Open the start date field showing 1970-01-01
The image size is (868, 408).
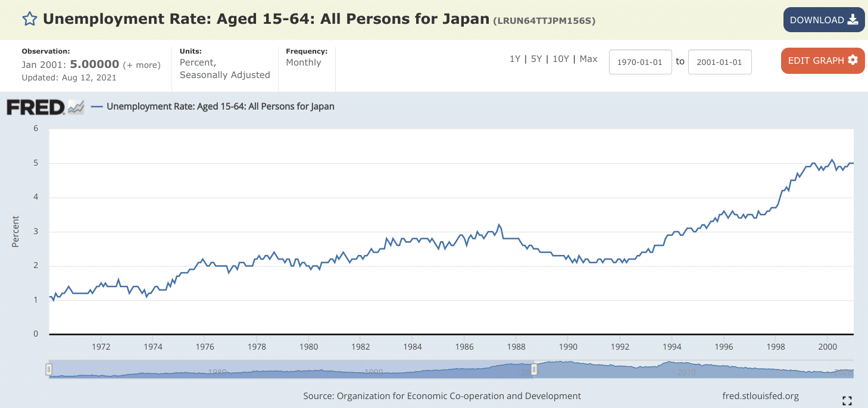(x=640, y=61)
